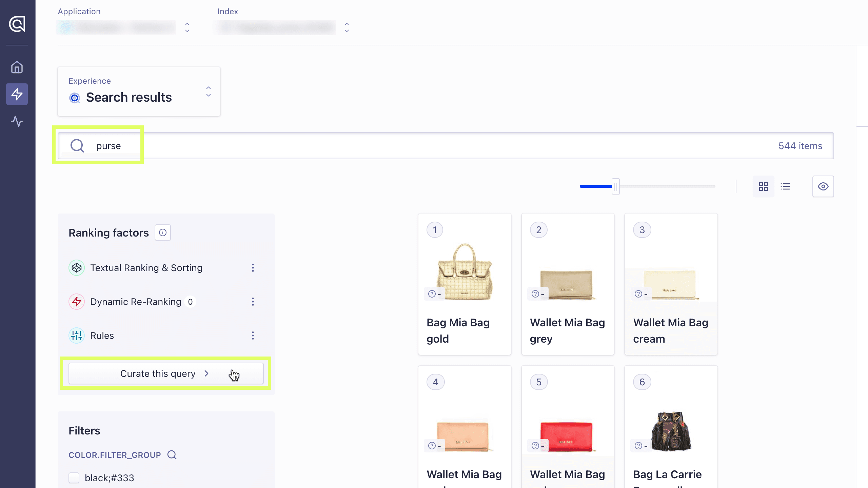Open the Textual Ranking & Sorting options menu
This screenshot has height=488, width=868.
[x=253, y=268]
